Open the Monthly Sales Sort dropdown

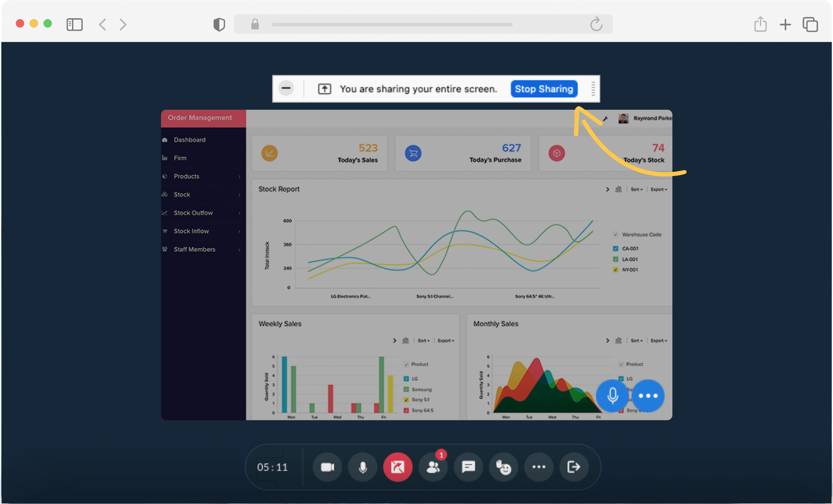[x=637, y=341]
